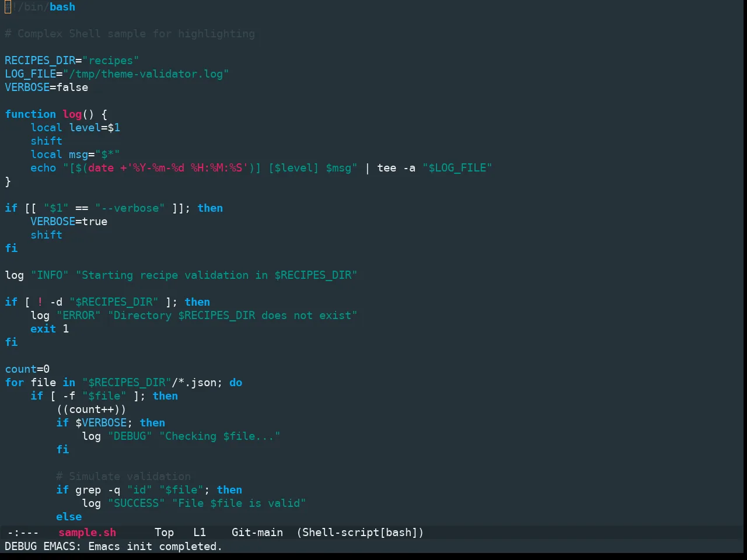Viewport: 747px width, 560px height.
Task: Place cursor on the shebang 'bash' word
Action: pos(62,7)
